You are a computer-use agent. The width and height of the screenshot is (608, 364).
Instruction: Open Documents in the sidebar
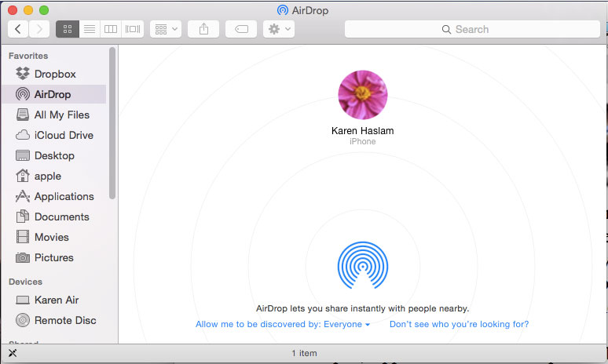[53, 217]
